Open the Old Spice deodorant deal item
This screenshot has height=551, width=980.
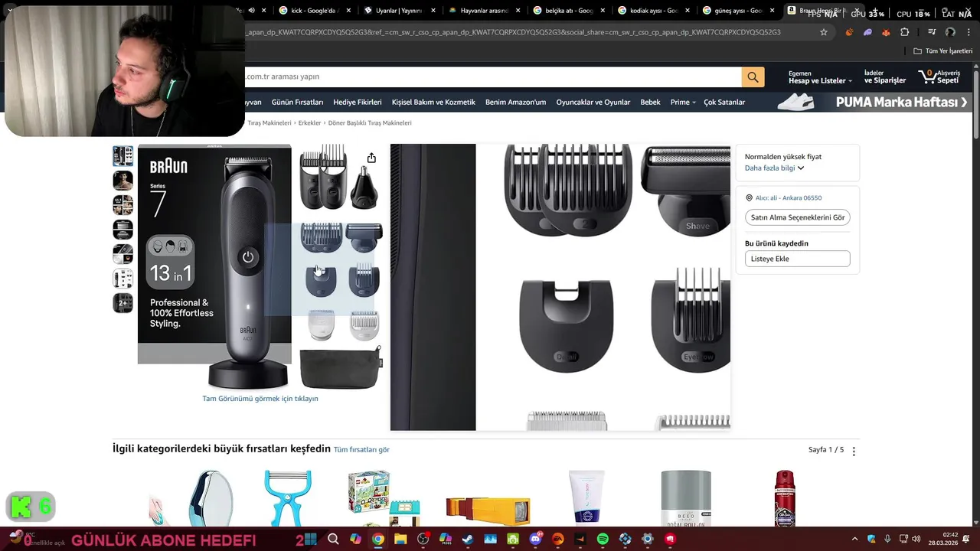click(785, 499)
